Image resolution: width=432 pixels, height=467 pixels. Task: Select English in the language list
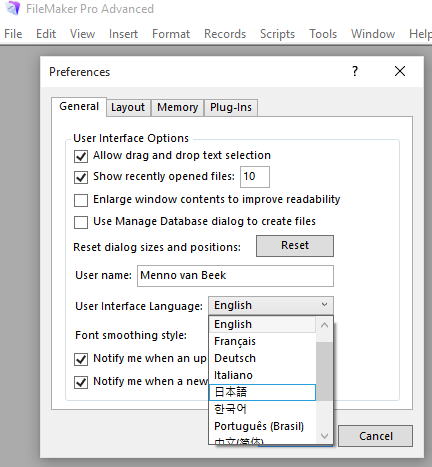tap(262, 324)
